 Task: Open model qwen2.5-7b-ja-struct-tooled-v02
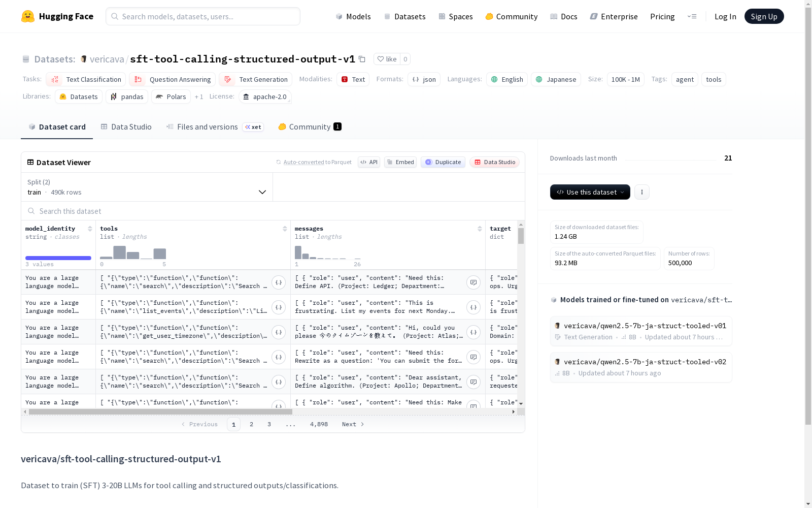point(641,367)
